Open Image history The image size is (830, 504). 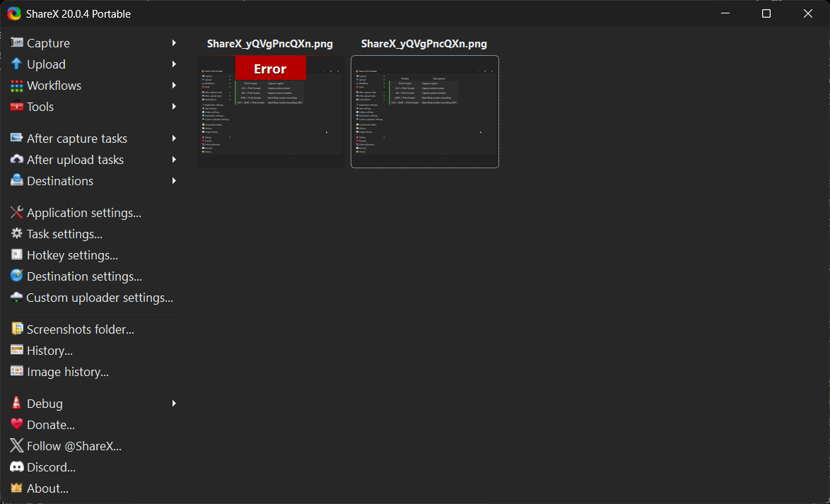[x=94, y=371]
